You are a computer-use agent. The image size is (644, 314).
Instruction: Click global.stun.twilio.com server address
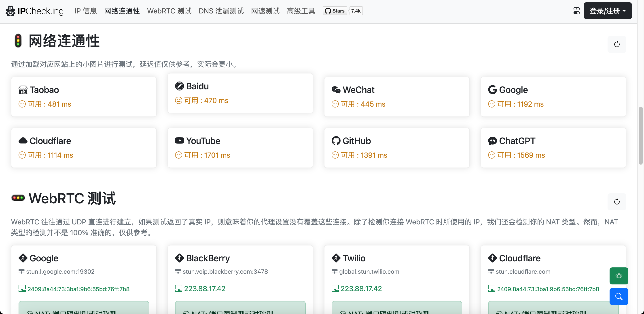369,271
